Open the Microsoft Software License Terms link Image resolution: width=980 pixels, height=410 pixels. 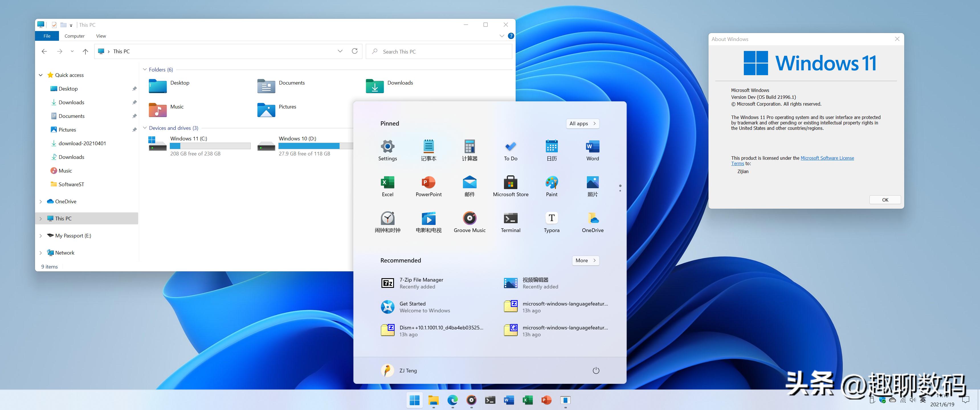click(x=828, y=158)
